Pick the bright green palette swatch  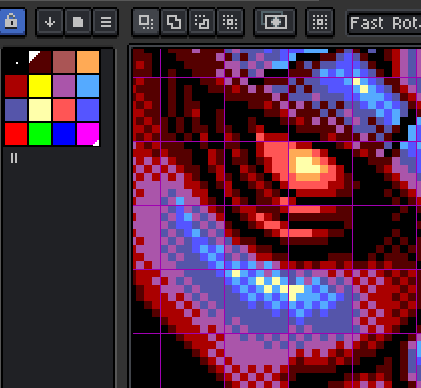pyautogui.click(x=40, y=134)
